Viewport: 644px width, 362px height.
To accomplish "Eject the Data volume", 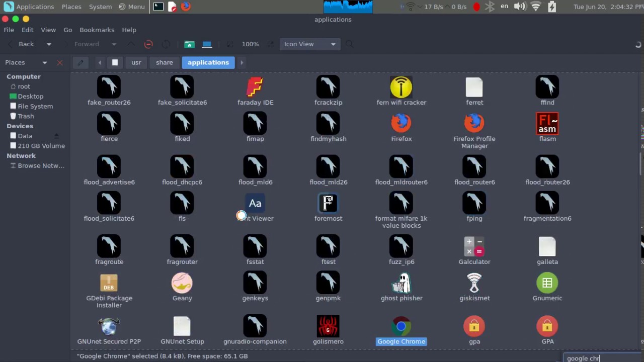I will 56,136.
